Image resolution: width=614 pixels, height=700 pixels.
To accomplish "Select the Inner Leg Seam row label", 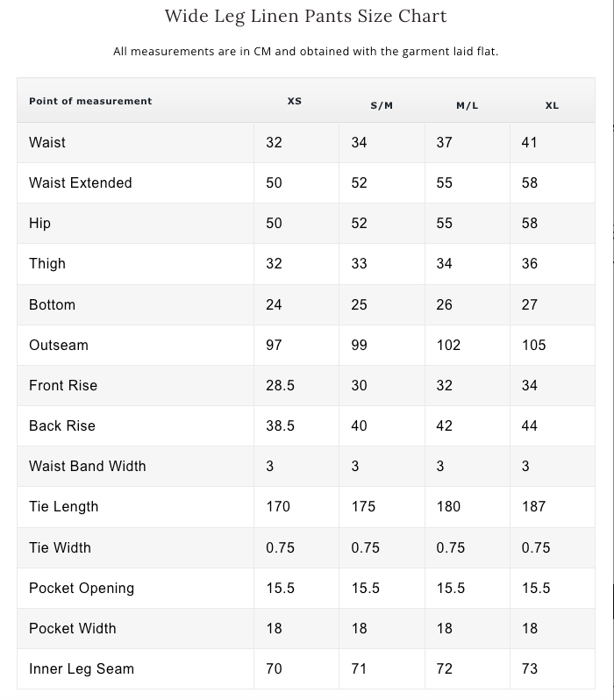I will pyautogui.click(x=82, y=668).
